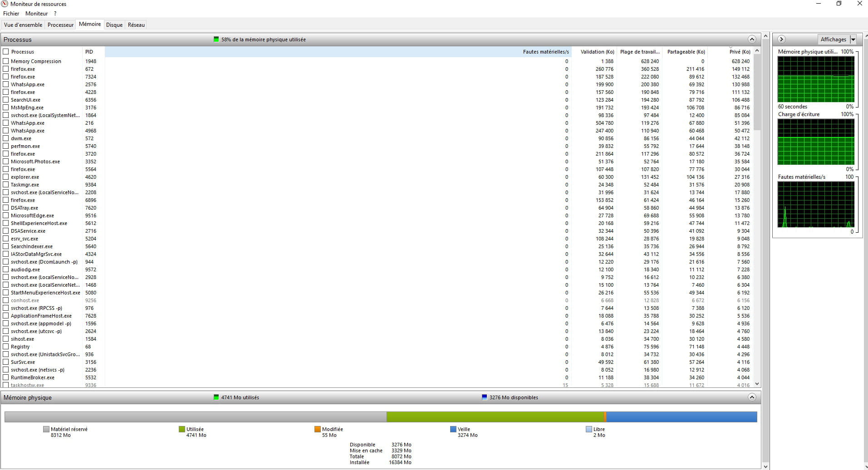Click the blue Veille legend swatch
The width and height of the screenshot is (868, 470).
(x=453, y=429)
